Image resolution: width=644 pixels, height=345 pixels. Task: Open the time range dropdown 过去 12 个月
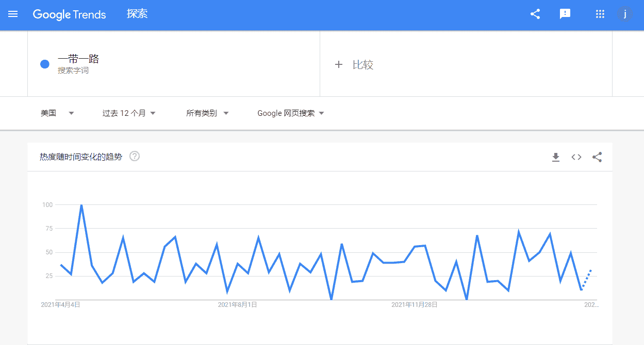pos(129,113)
